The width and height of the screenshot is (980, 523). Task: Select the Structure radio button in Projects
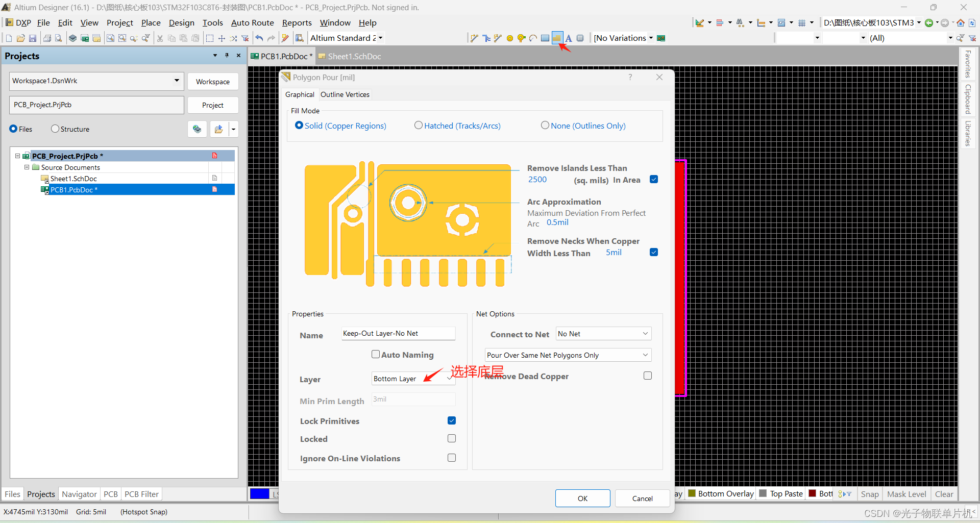click(55, 129)
